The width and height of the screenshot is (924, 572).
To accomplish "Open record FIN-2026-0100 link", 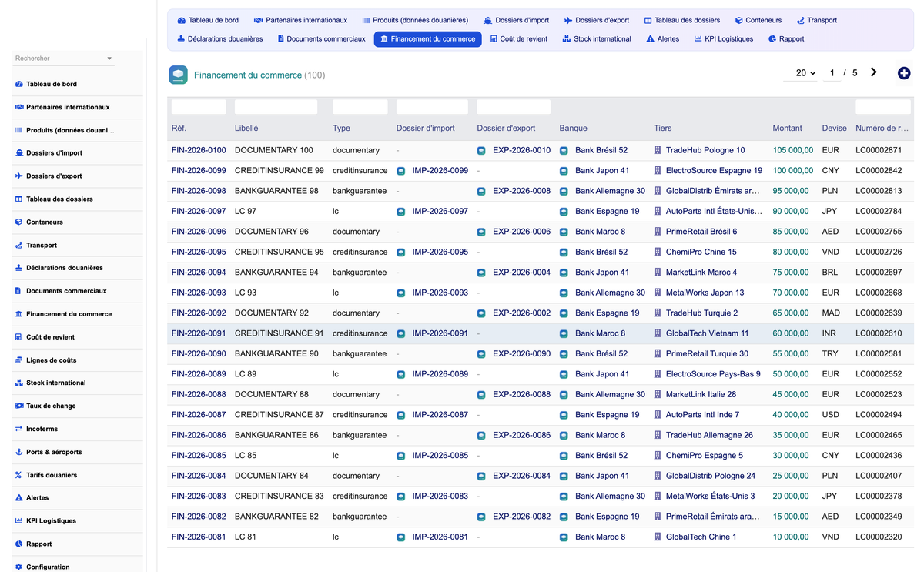I will (x=199, y=151).
